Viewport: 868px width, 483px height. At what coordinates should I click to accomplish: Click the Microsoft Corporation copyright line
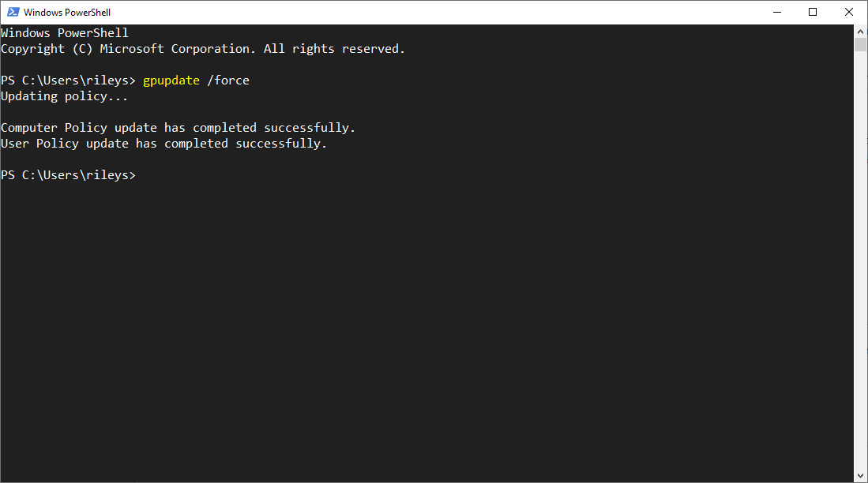(202, 49)
